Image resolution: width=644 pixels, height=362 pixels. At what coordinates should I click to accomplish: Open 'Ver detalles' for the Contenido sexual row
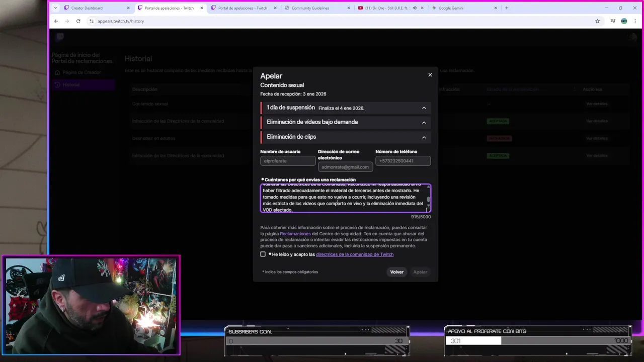point(597,104)
